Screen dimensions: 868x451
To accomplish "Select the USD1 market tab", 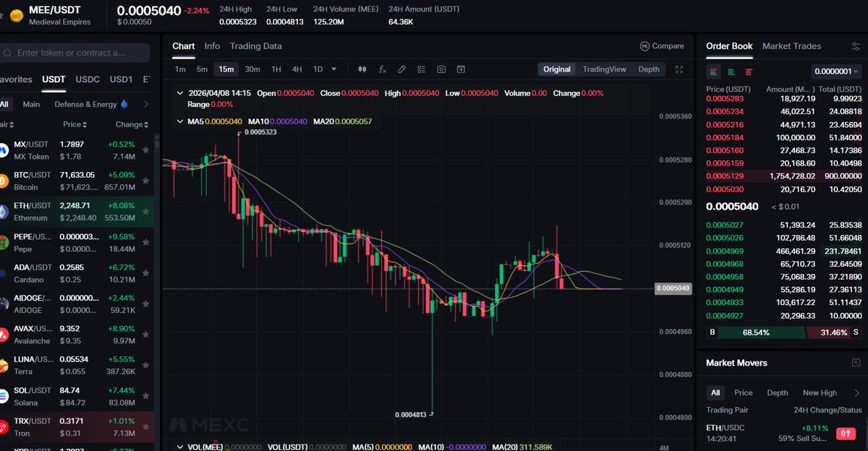I will coord(121,79).
